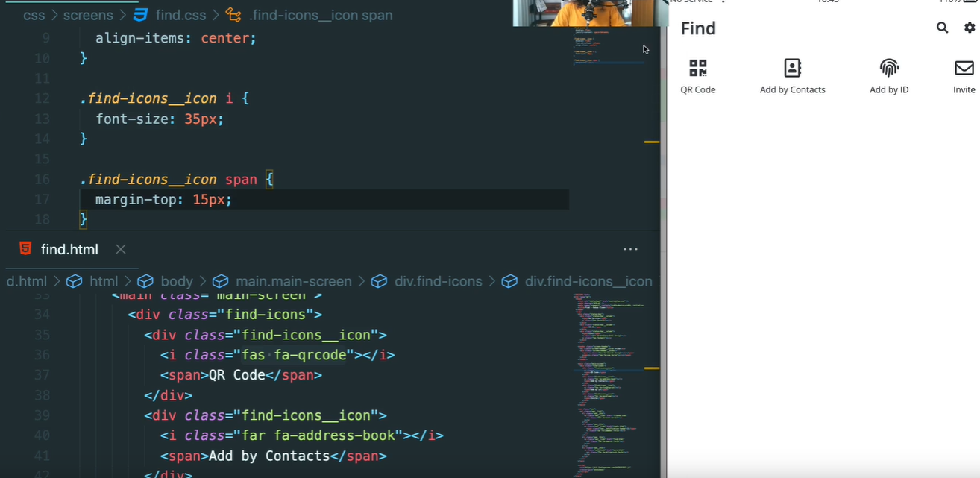This screenshot has height=478, width=980.
Task: Click line number 17 in find.css
Action: (x=42, y=199)
